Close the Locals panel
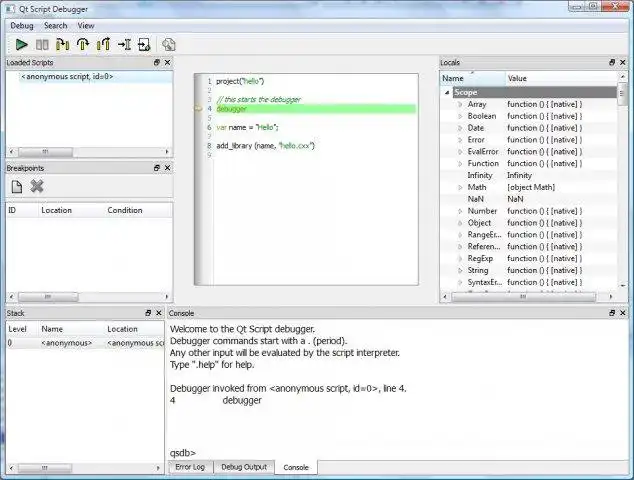The height and width of the screenshot is (480, 634). (623, 62)
